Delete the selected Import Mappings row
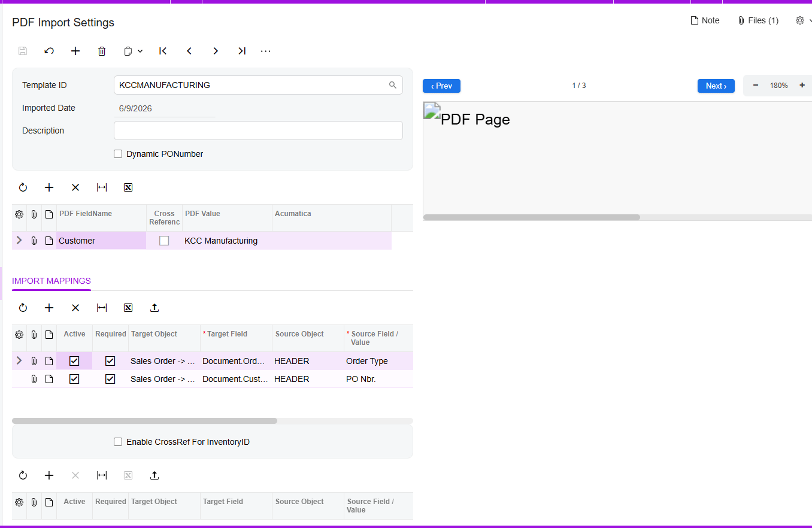812x528 pixels. point(75,308)
